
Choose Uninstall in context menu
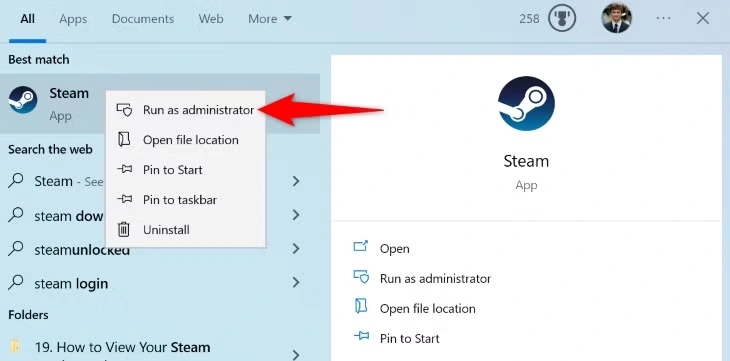click(186, 229)
